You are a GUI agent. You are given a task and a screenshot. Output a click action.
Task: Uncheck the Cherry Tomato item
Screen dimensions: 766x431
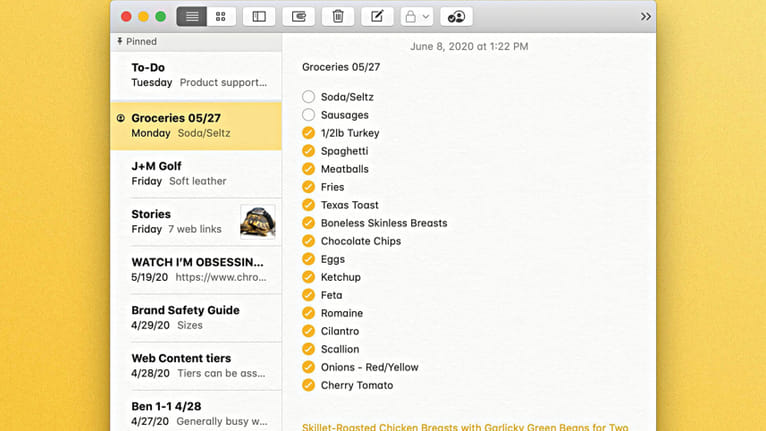[308, 385]
